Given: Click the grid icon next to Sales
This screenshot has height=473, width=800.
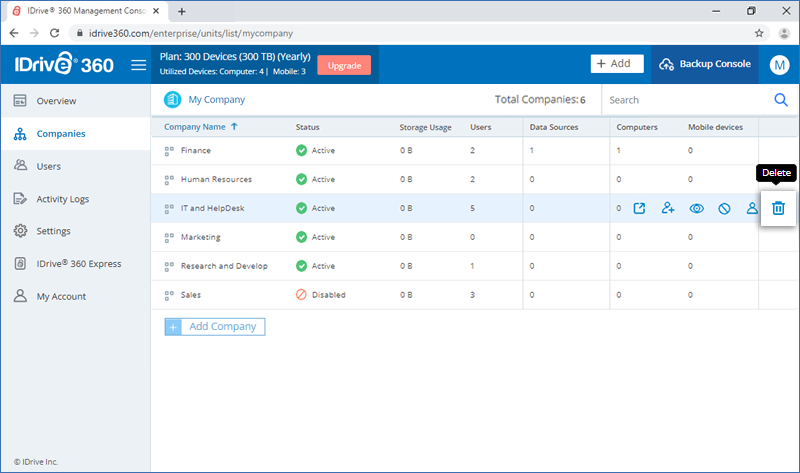Looking at the screenshot, I should pyautogui.click(x=169, y=295).
